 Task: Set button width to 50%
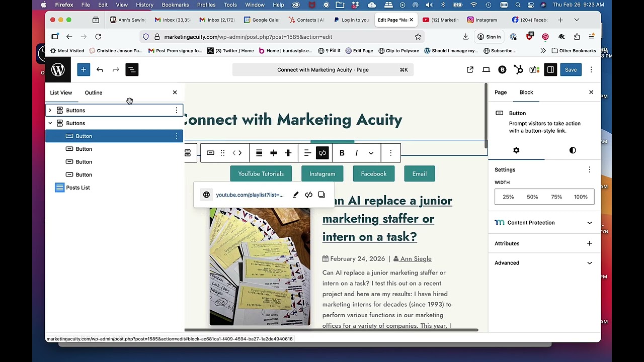[532, 197]
